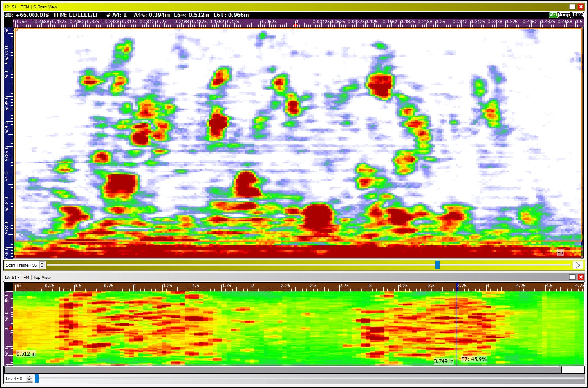The height and width of the screenshot is (388, 588).
Task: Maximize the S-Scan View pane
Action: coord(572,7)
